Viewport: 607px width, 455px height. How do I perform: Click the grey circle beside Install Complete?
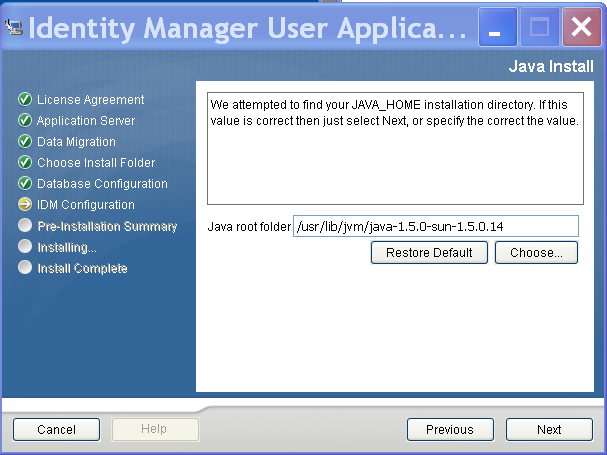click(25, 267)
